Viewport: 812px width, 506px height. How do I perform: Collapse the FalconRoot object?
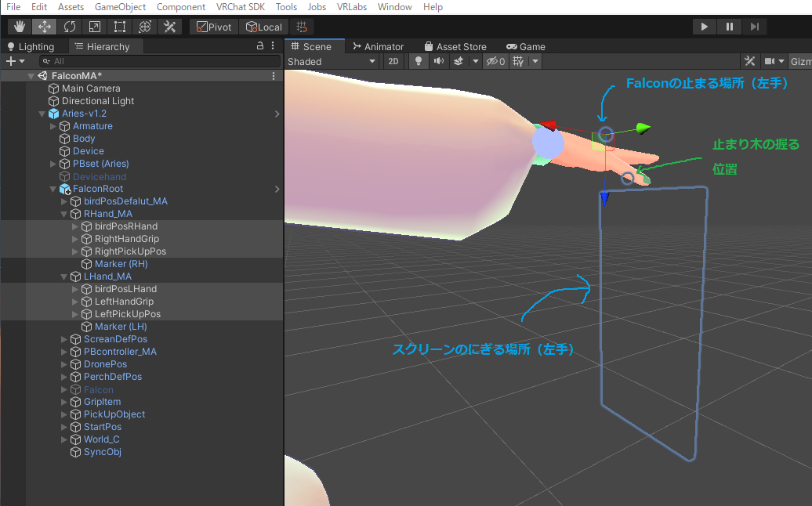[x=53, y=189]
